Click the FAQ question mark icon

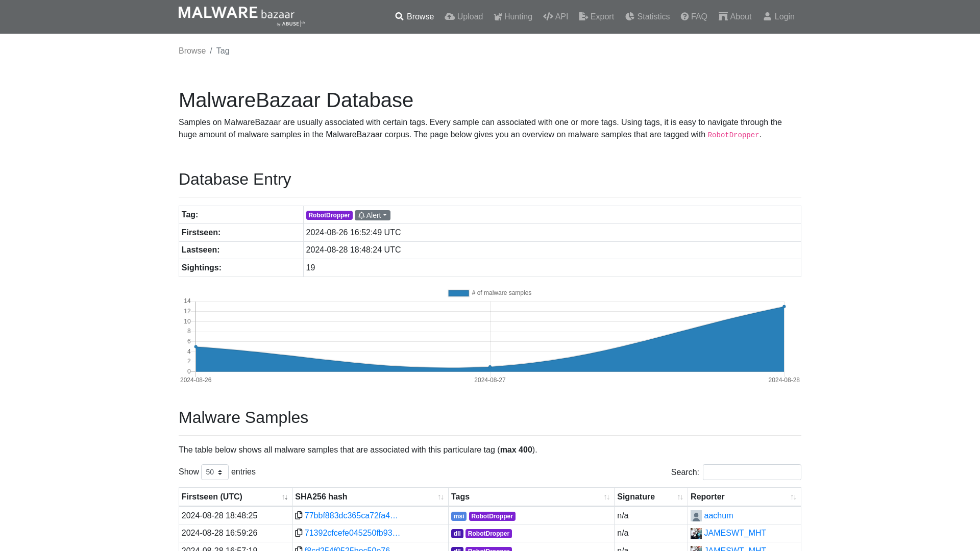(684, 17)
